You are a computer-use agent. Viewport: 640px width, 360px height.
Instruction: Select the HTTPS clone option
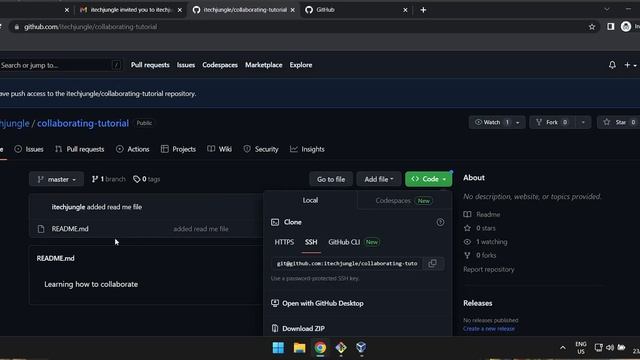(284, 242)
